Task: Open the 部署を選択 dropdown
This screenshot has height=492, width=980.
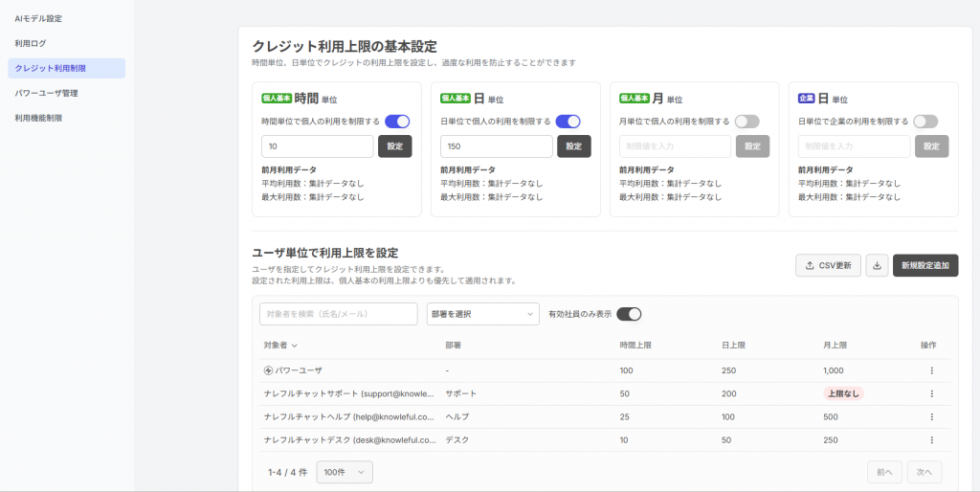Action: [x=482, y=314]
